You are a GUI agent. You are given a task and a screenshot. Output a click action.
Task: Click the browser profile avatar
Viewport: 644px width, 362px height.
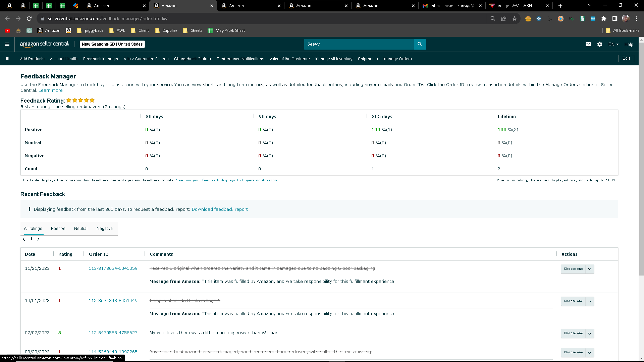626,19
